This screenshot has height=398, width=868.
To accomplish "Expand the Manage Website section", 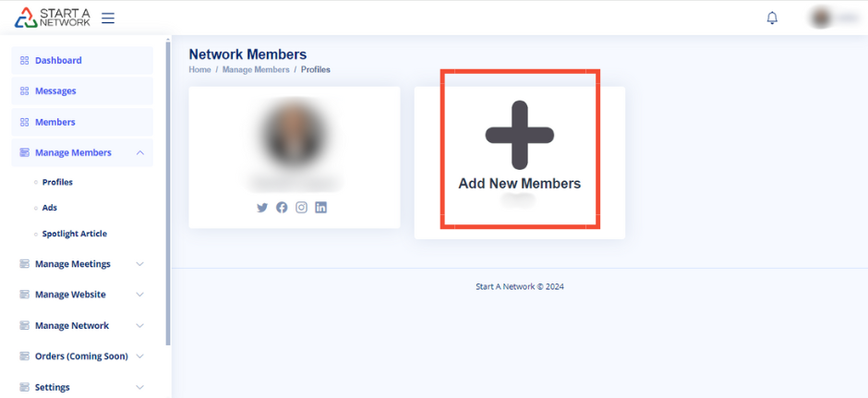I will click(139, 295).
